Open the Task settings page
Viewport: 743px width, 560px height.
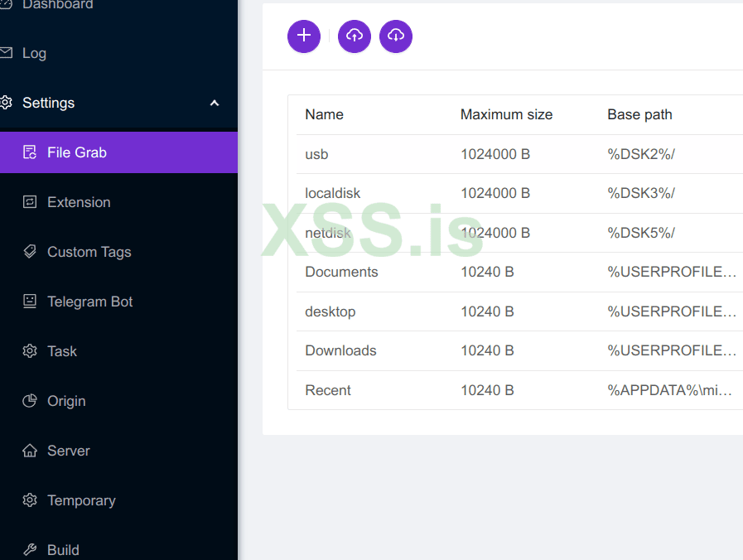click(x=62, y=351)
